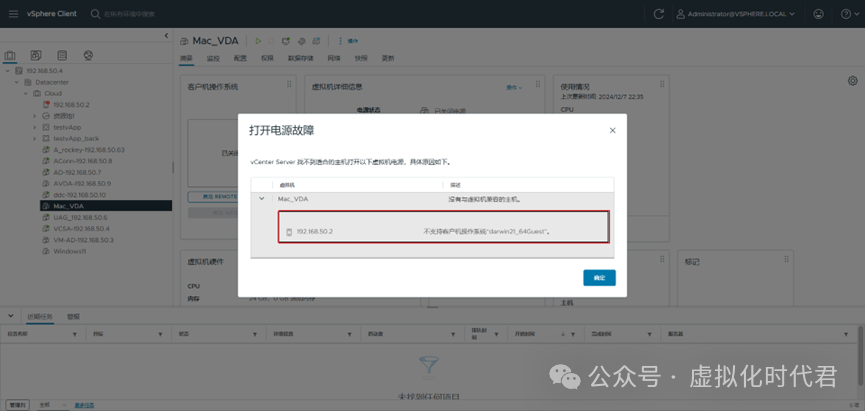
Task: Click the take snapshot icon
Action: click(316, 41)
